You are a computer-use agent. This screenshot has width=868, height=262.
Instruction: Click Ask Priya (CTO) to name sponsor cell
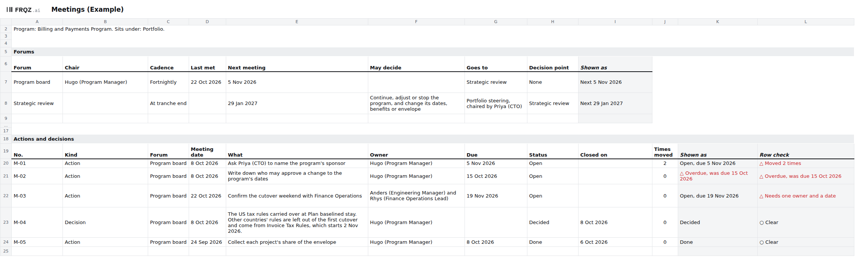point(297,163)
